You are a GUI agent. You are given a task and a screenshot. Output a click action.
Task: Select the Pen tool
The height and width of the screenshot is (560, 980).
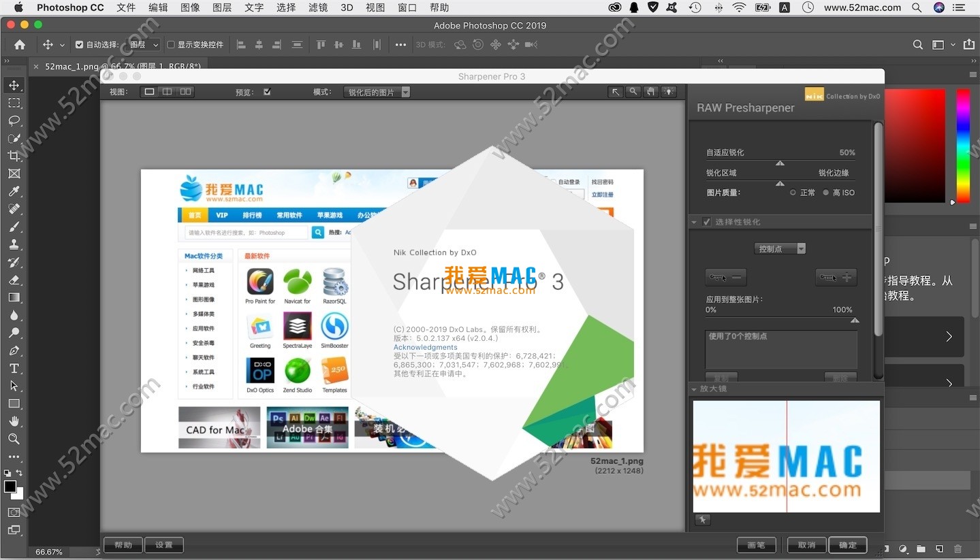[14, 350]
